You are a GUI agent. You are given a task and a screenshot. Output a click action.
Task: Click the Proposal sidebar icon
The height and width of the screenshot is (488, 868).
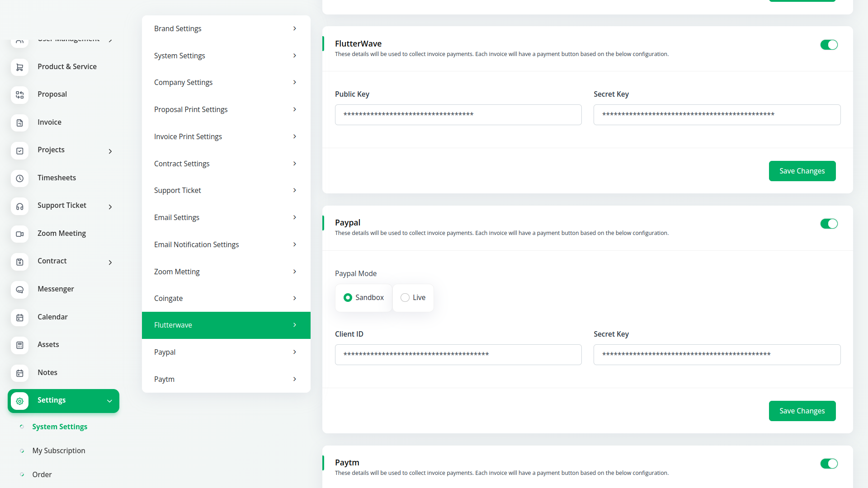[x=19, y=95]
